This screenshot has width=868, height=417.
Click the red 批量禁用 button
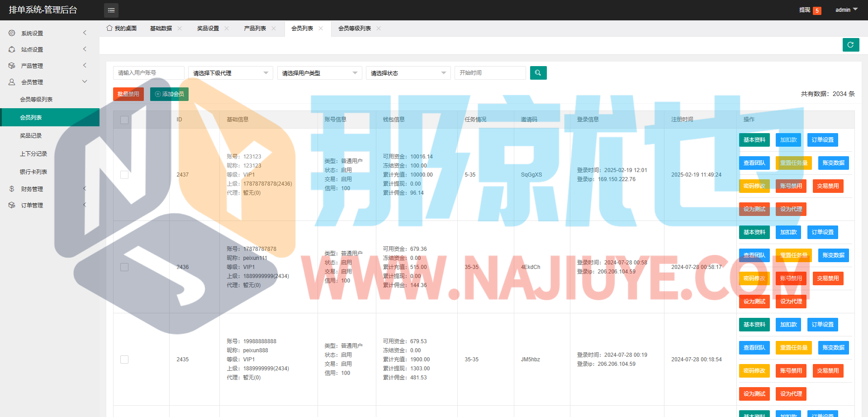(128, 94)
